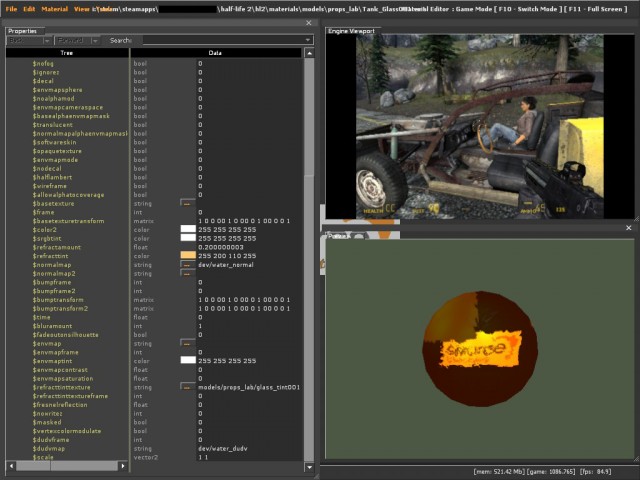Screen dimensions: 640x480
Task: Select the Engine Viewport tab
Action: (x=351, y=31)
